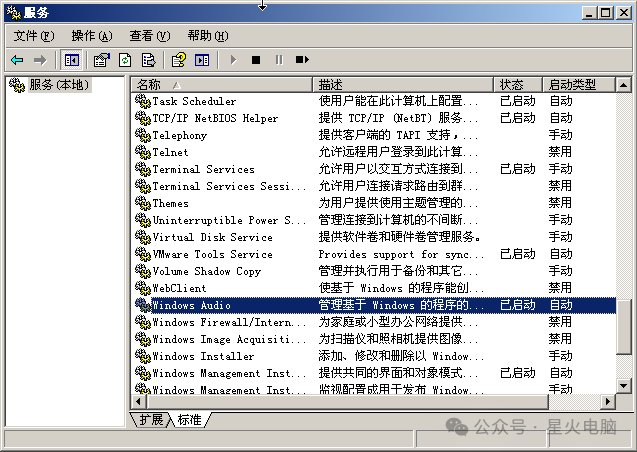
Task: Select the Windows Firewall service row
Action: coord(229,322)
